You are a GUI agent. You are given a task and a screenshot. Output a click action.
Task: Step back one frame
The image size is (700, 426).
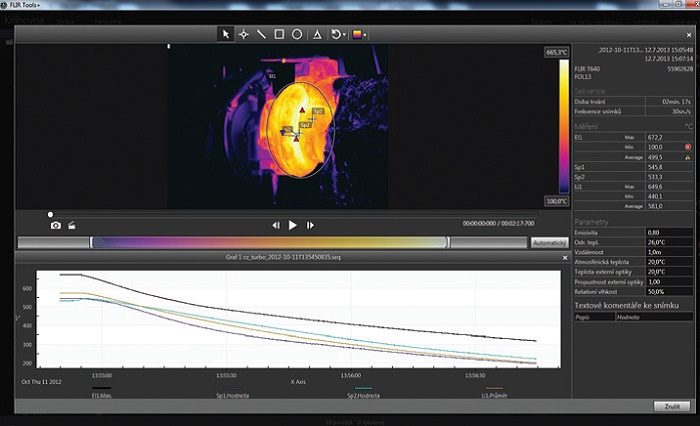click(276, 226)
